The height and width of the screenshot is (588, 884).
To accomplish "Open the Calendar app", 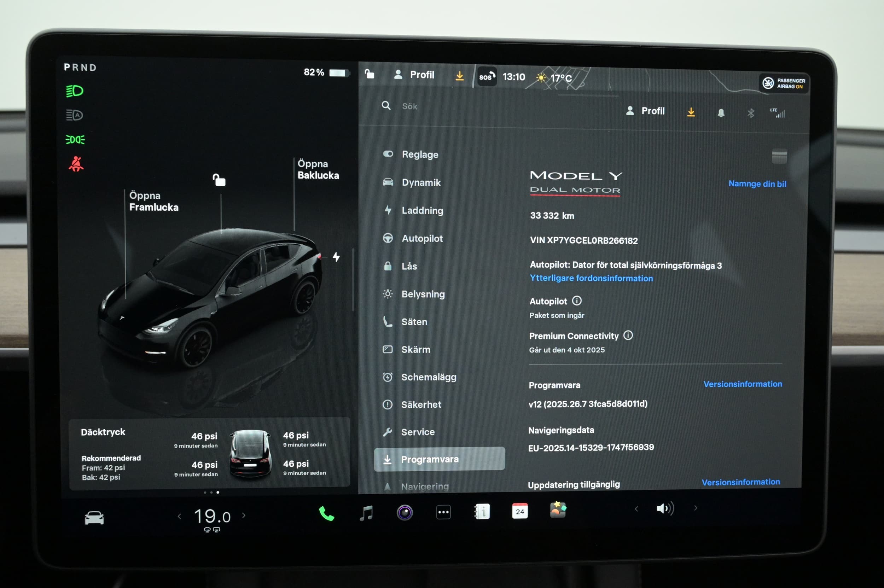I will [520, 511].
